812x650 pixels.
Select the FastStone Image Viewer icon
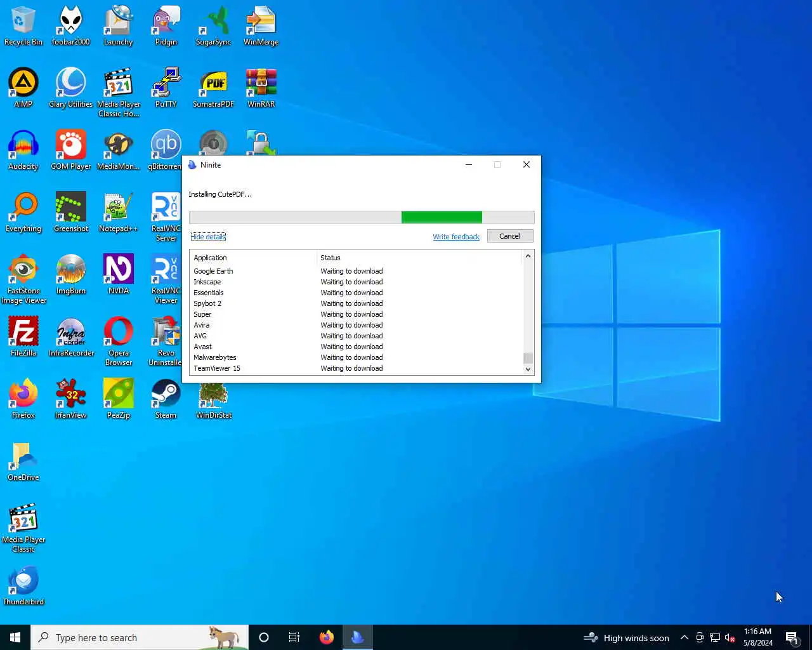click(x=23, y=279)
